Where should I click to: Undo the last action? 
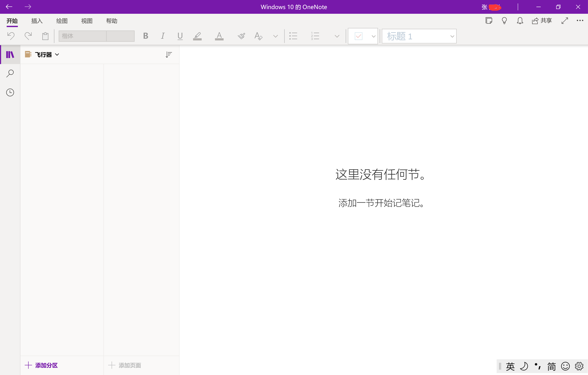pyautogui.click(x=11, y=36)
